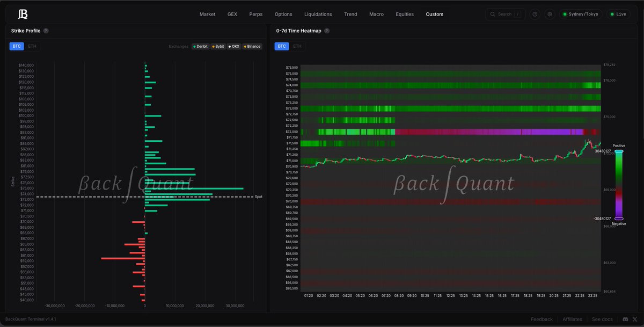The width and height of the screenshot is (644, 327).
Task: Switch to the Custom tab
Action: coord(435,14)
